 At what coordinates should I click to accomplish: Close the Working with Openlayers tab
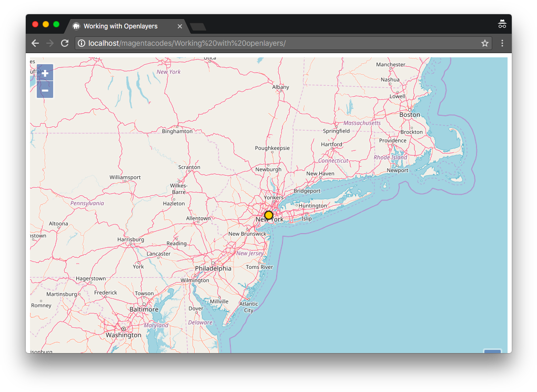pos(180,26)
